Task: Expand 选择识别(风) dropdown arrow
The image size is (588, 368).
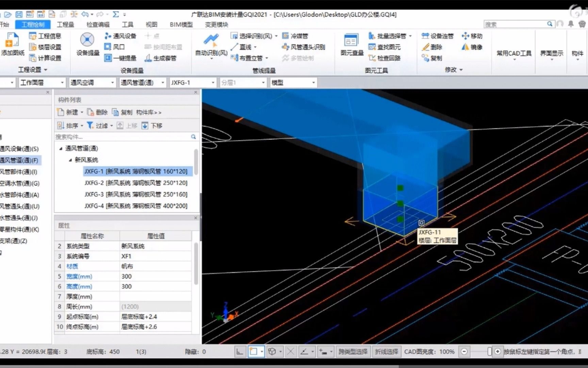Action: coord(276,36)
